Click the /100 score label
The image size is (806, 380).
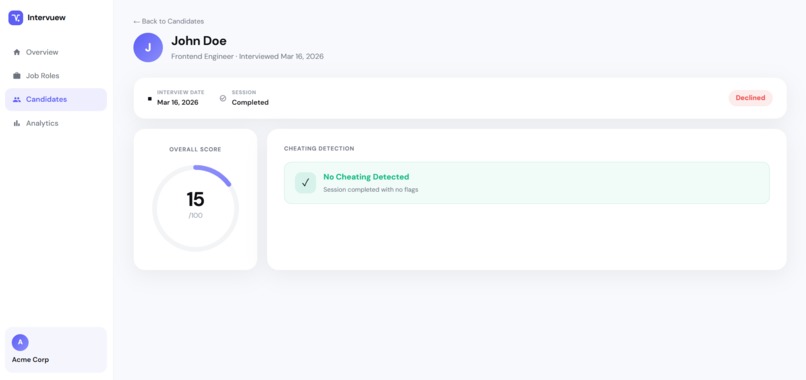tap(195, 215)
